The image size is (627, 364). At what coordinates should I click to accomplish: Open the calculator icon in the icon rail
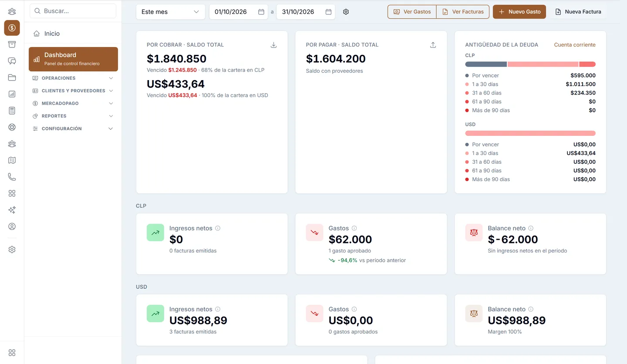pos(12,111)
